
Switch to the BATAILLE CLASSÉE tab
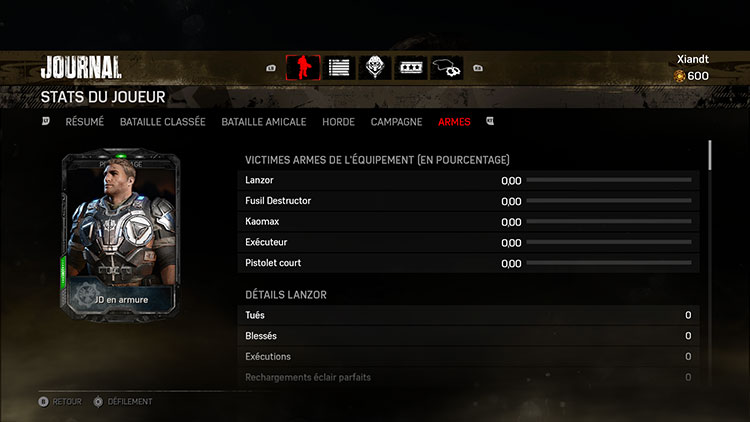point(163,122)
